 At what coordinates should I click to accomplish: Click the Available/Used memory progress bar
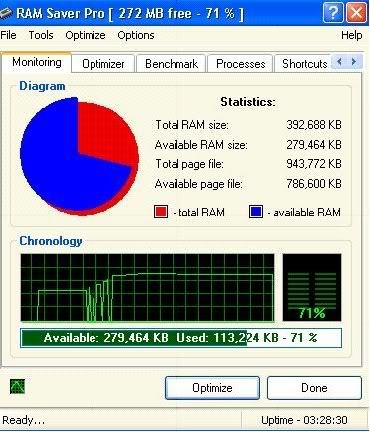click(181, 338)
